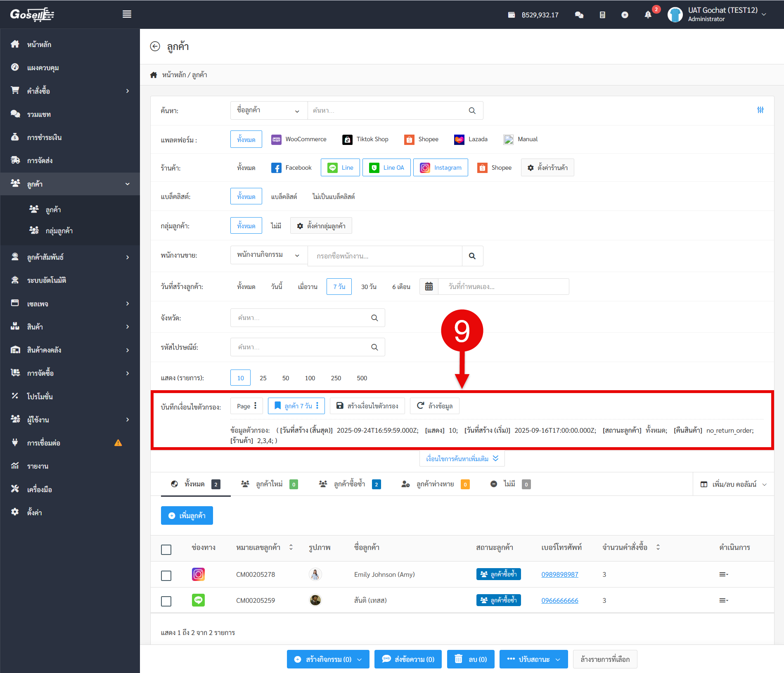Image resolution: width=784 pixels, height=673 pixels.
Task: Click the calendar icon for custom date
Action: tap(429, 287)
